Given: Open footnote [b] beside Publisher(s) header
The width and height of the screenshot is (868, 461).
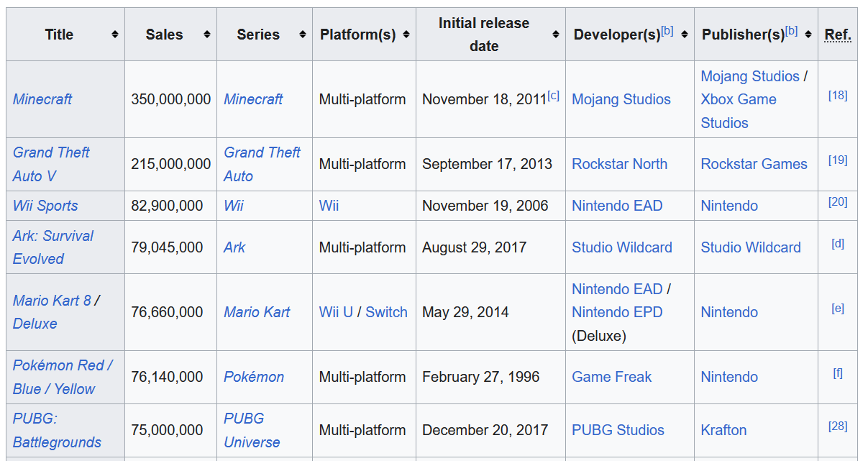Looking at the screenshot, I should tap(791, 31).
